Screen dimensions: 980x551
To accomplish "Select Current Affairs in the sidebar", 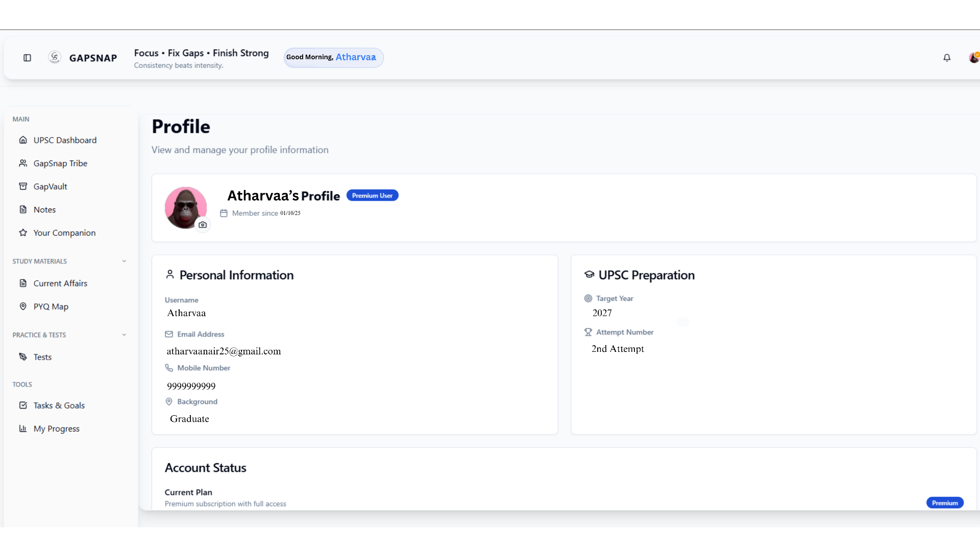I will click(x=60, y=283).
